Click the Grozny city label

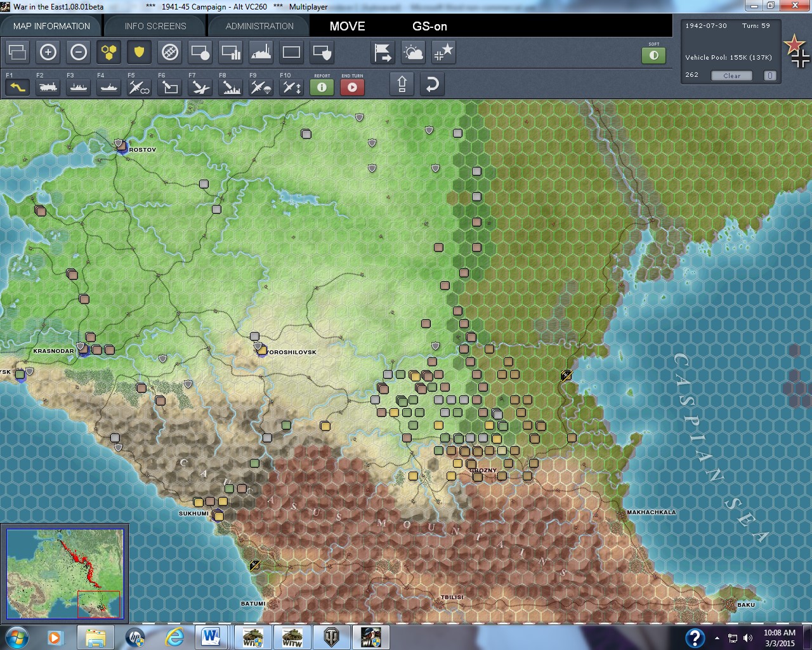484,470
